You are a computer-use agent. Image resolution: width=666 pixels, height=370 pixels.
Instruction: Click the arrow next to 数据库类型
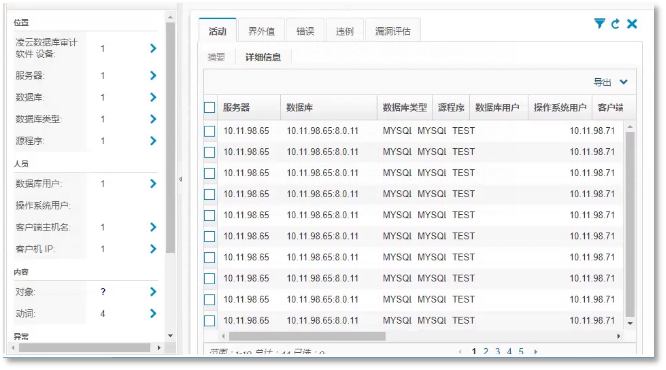click(x=153, y=119)
